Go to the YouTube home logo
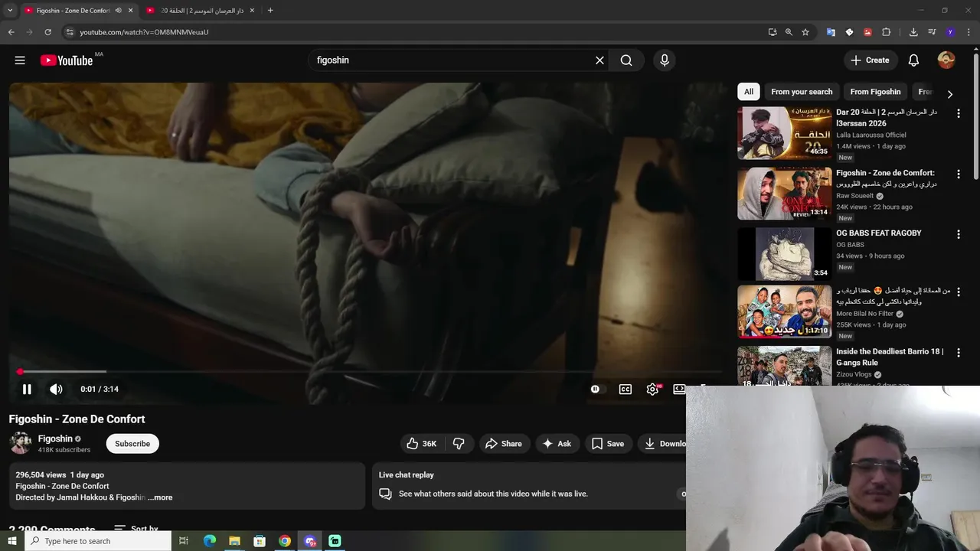 67,60
